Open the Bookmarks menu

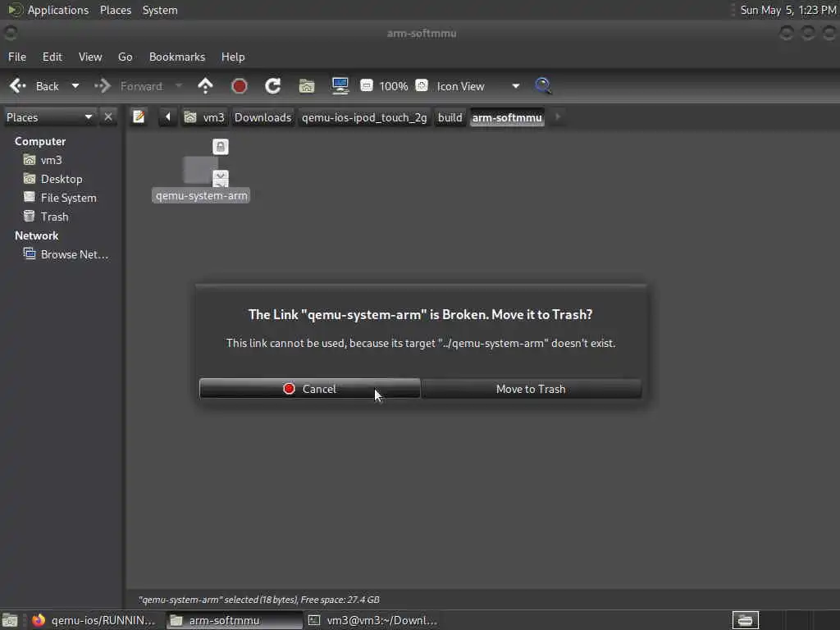[x=177, y=57]
